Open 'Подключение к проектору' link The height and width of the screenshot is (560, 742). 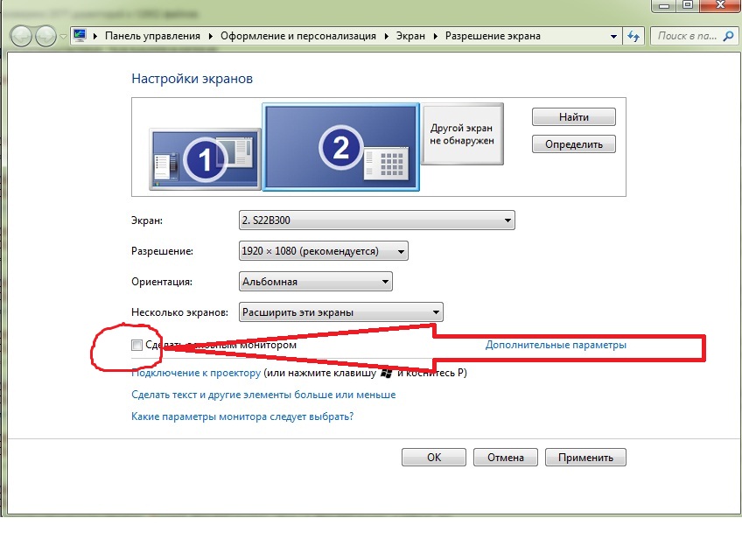[196, 373]
